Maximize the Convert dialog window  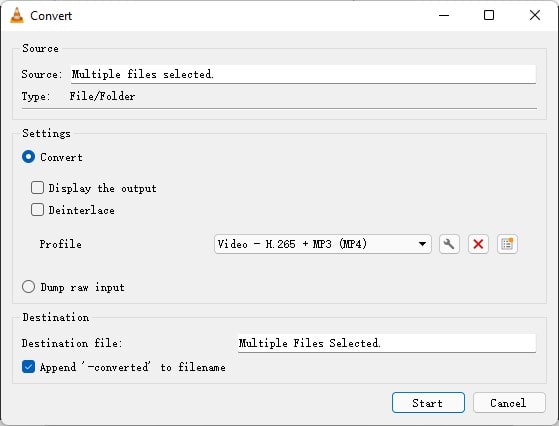click(489, 15)
